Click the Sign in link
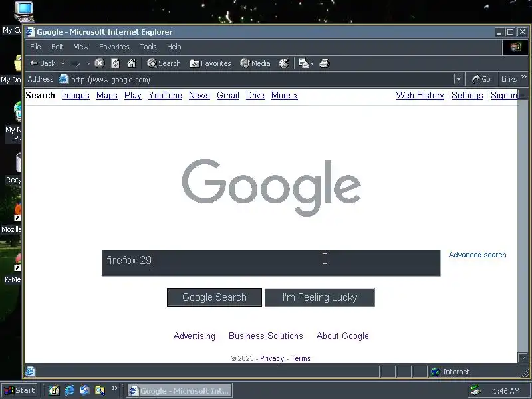This screenshot has width=532, height=399. 504,96
